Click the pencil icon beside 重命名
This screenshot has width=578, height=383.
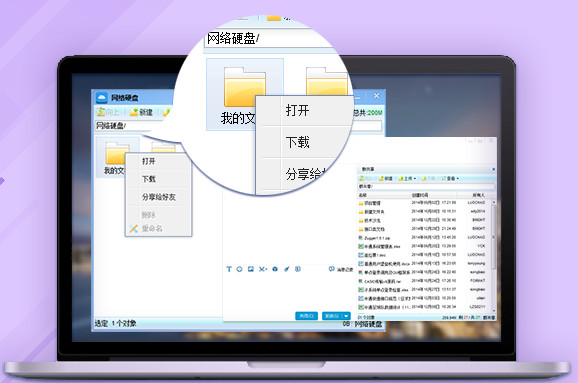133,229
